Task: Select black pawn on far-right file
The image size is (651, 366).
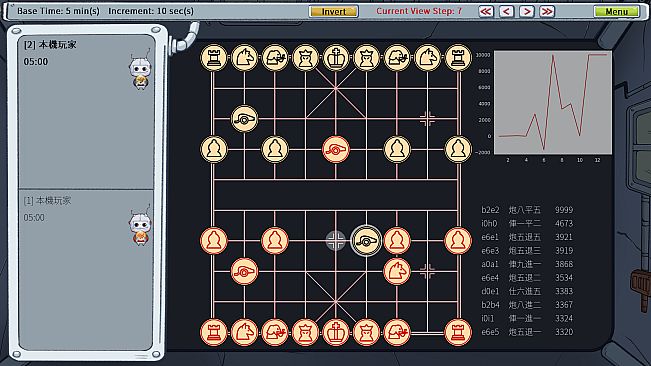Action: (x=458, y=149)
